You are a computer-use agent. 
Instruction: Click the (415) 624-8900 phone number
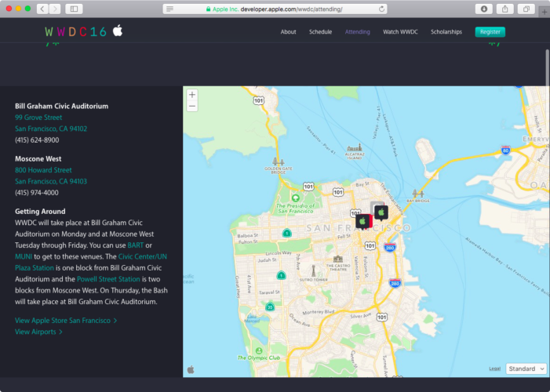coord(37,140)
